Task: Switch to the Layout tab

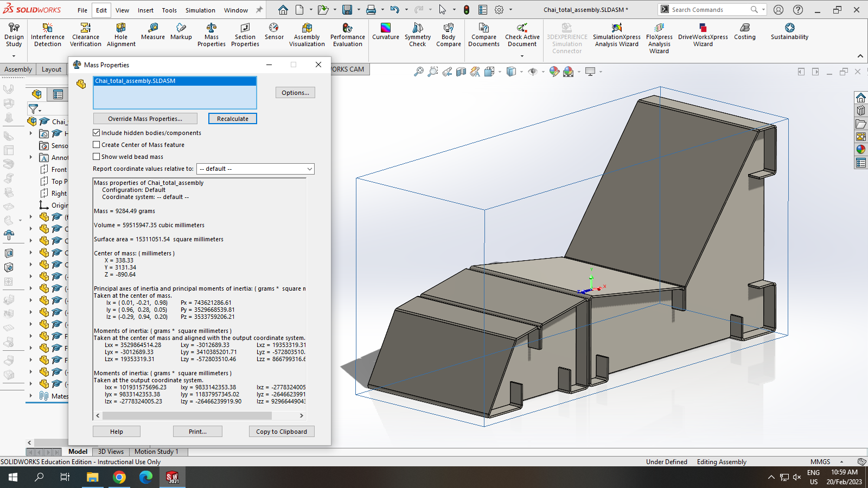Action: click(x=52, y=69)
